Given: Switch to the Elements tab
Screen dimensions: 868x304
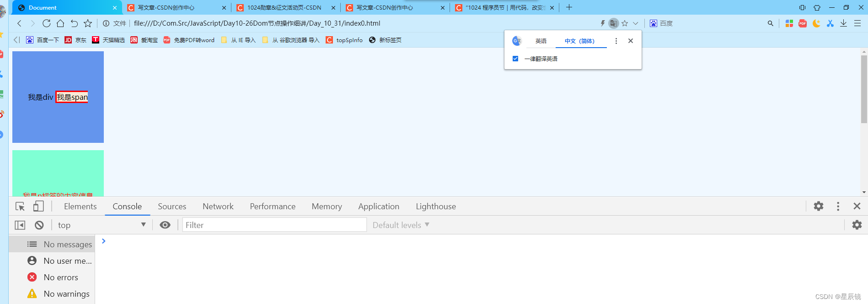Looking at the screenshot, I should pyautogui.click(x=80, y=206).
